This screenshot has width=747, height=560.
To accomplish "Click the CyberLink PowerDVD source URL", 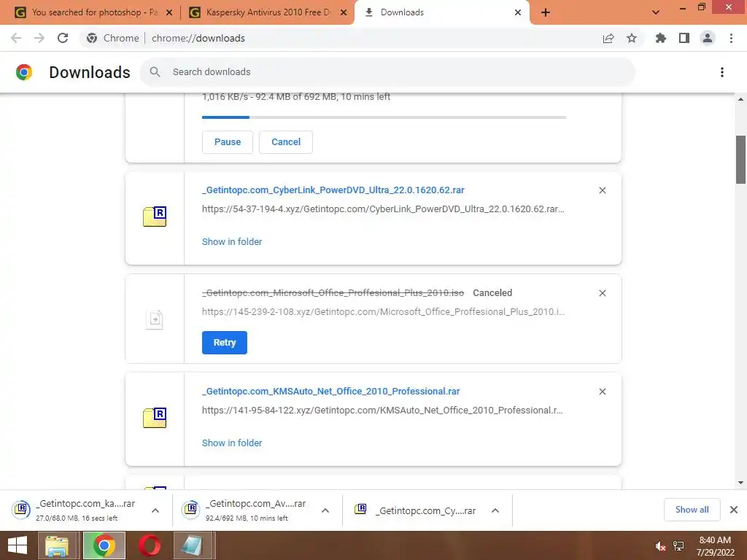I will pyautogui.click(x=383, y=209).
